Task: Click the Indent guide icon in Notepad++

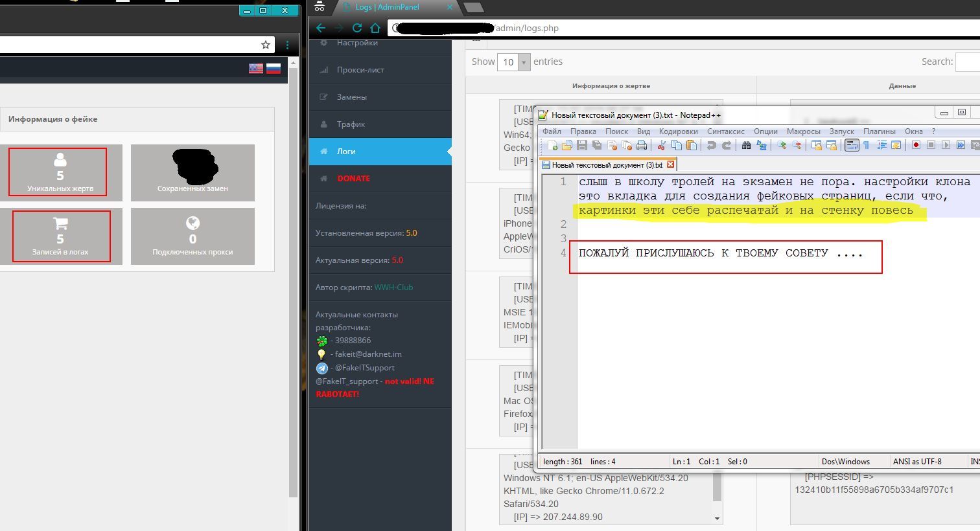Action: [881, 145]
